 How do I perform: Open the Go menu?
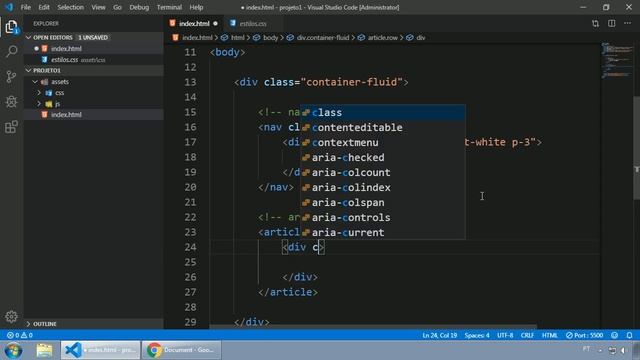(x=117, y=7)
